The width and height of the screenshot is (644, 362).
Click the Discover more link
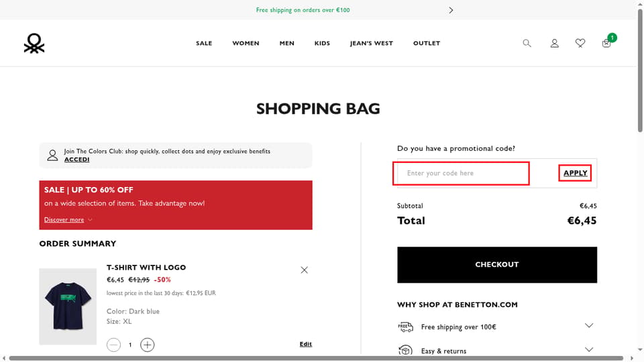click(x=64, y=220)
